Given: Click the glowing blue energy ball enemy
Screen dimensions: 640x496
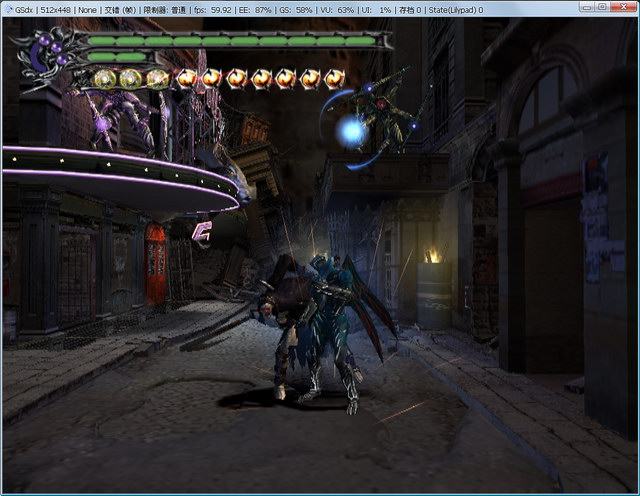Looking at the screenshot, I should point(350,131).
